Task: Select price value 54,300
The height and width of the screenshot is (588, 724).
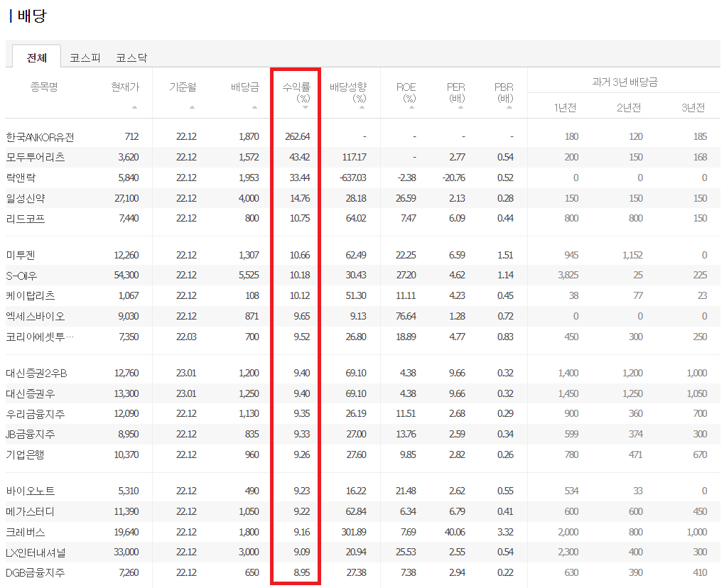Action: click(126, 275)
